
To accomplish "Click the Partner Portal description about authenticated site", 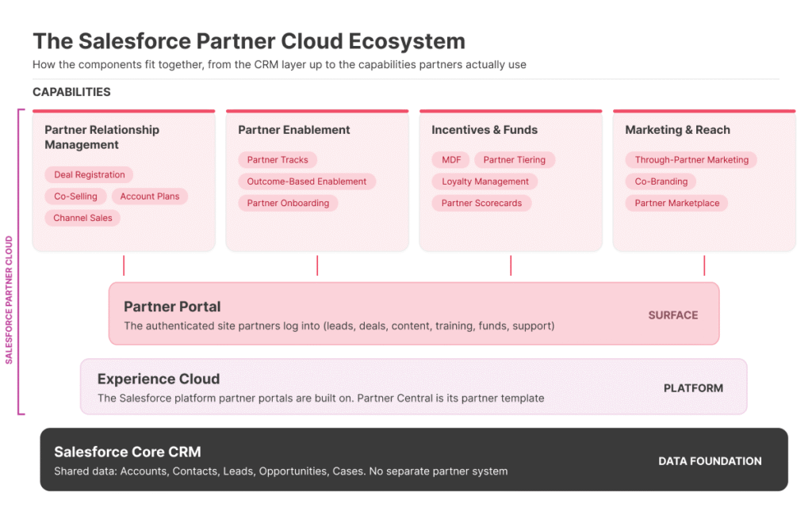I will click(339, 326).
